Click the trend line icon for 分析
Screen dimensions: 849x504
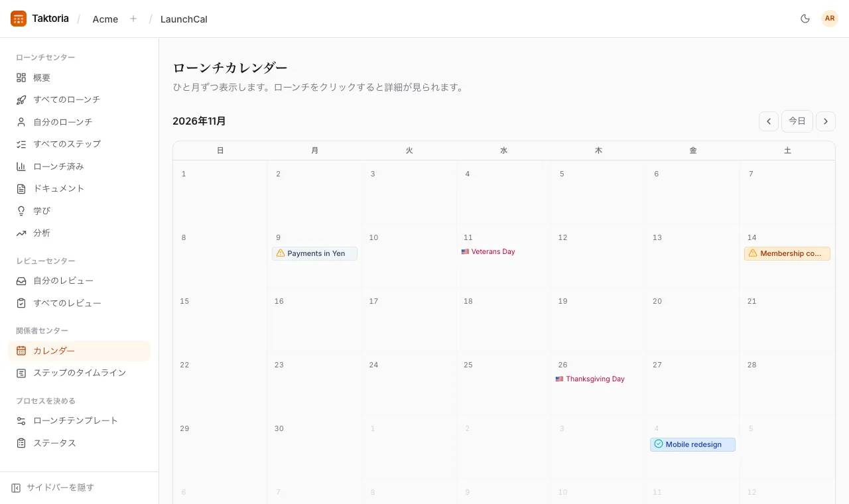tap(21, 233)
